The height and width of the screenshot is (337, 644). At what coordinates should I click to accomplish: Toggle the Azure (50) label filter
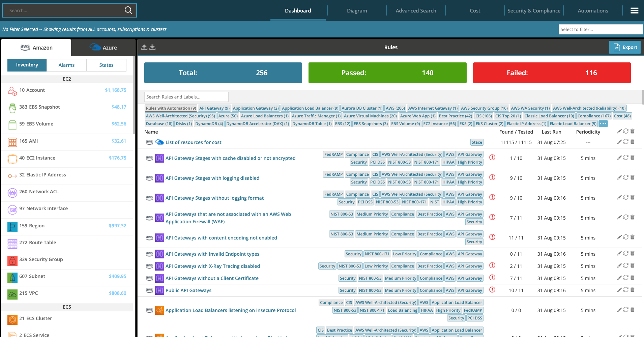pos(228,116)
